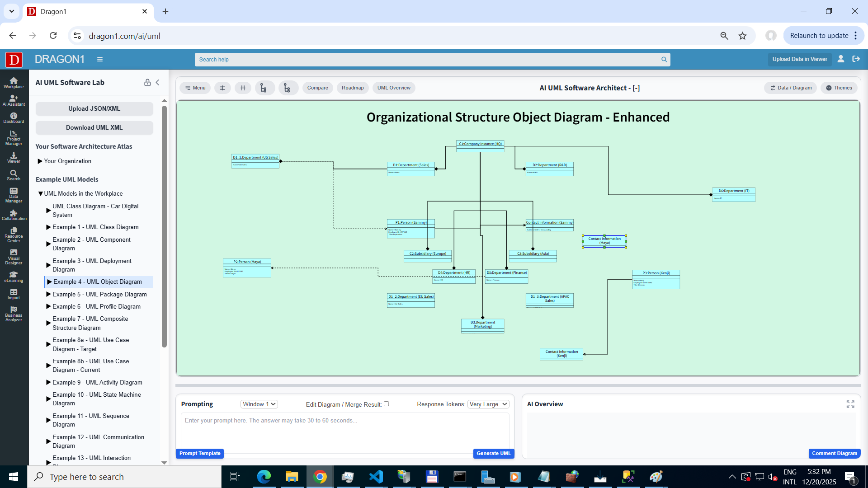Enable the Edit Diagram / Merge Result checkbox
This screenshot has width=868, height=488.
[x=386, y=404]
